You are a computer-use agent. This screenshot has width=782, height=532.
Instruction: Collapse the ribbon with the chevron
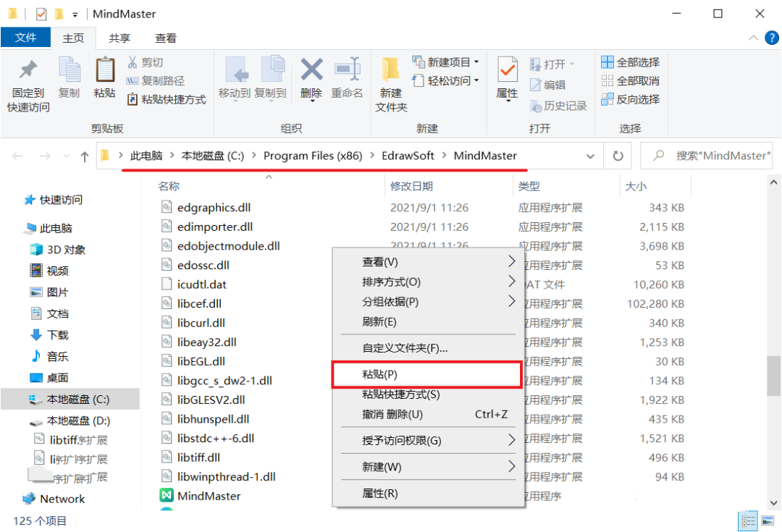click(x=753, y=38)
